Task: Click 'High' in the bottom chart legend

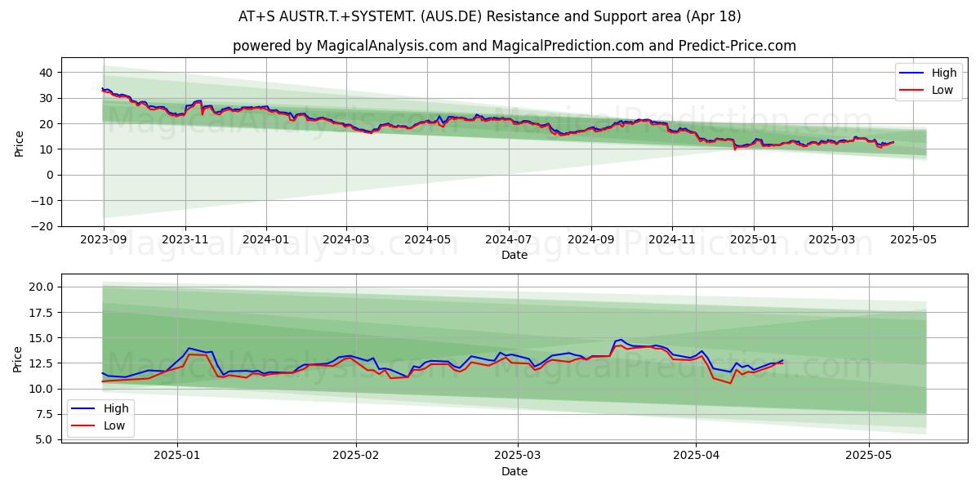Action: [116, 408]
